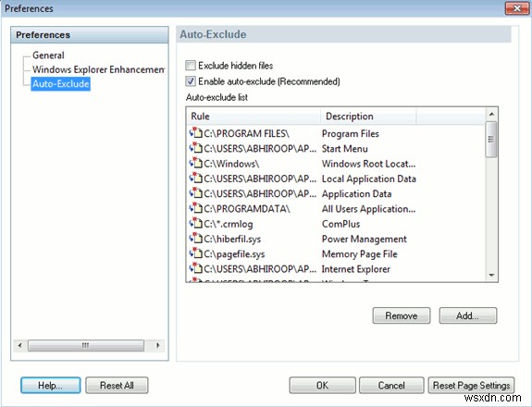Click the rule icon in Start Menu row
Viewport: 532px width, 407px height.
[x=196, y=148]
